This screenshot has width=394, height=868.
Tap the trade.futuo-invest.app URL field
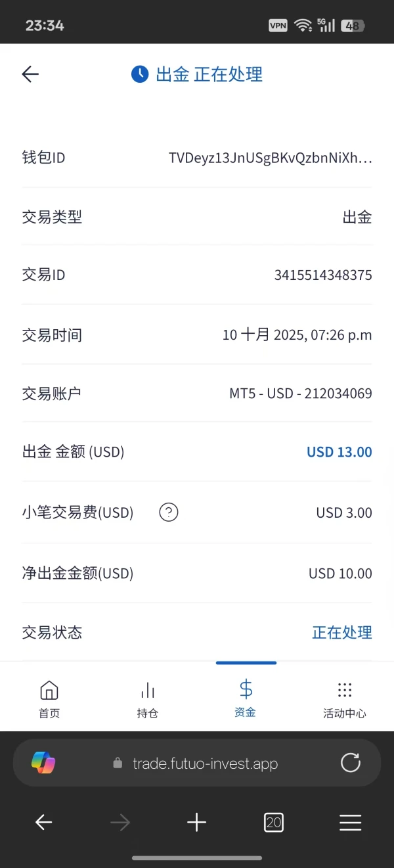tap(205, 764)
